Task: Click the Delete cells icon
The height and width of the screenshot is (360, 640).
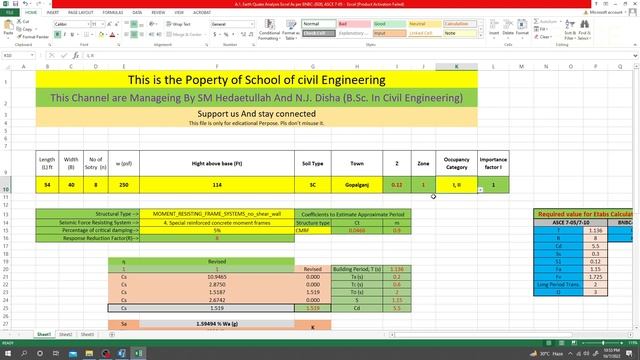Action: click(508, 24)
